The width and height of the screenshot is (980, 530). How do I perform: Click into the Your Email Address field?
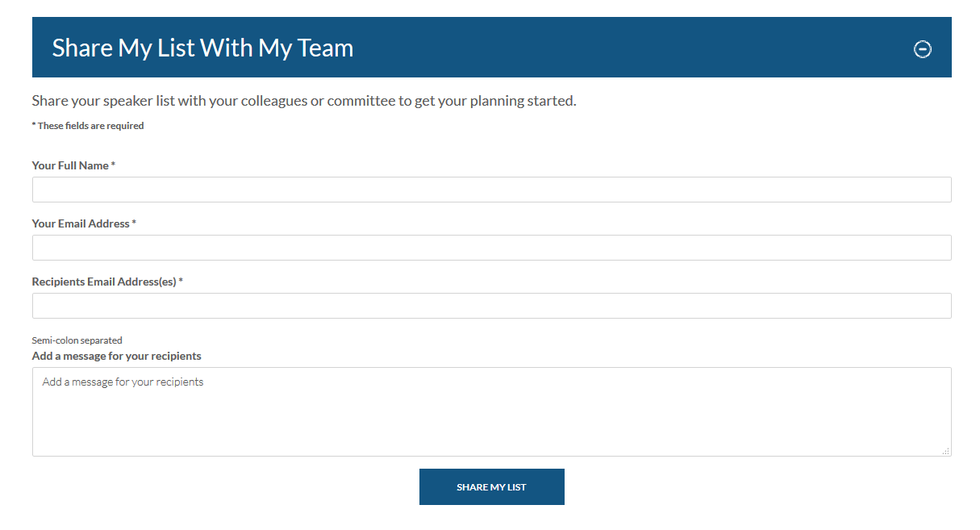[491, 248]
